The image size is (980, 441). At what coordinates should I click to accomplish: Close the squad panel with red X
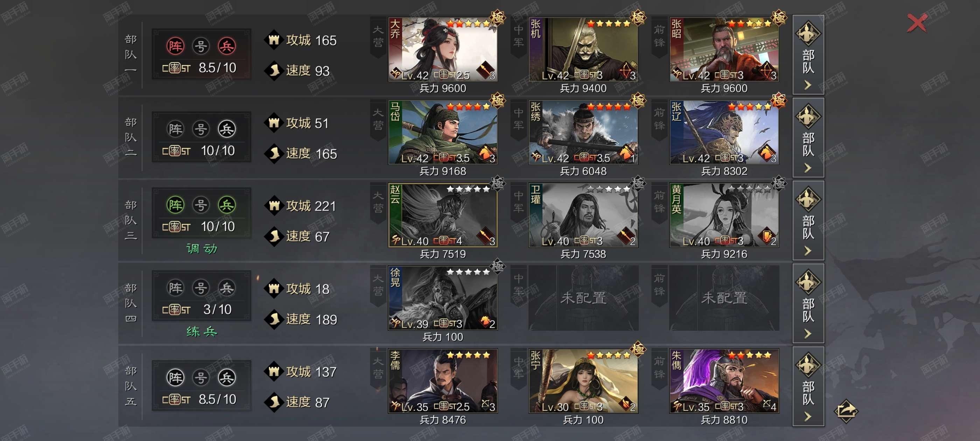917,23
